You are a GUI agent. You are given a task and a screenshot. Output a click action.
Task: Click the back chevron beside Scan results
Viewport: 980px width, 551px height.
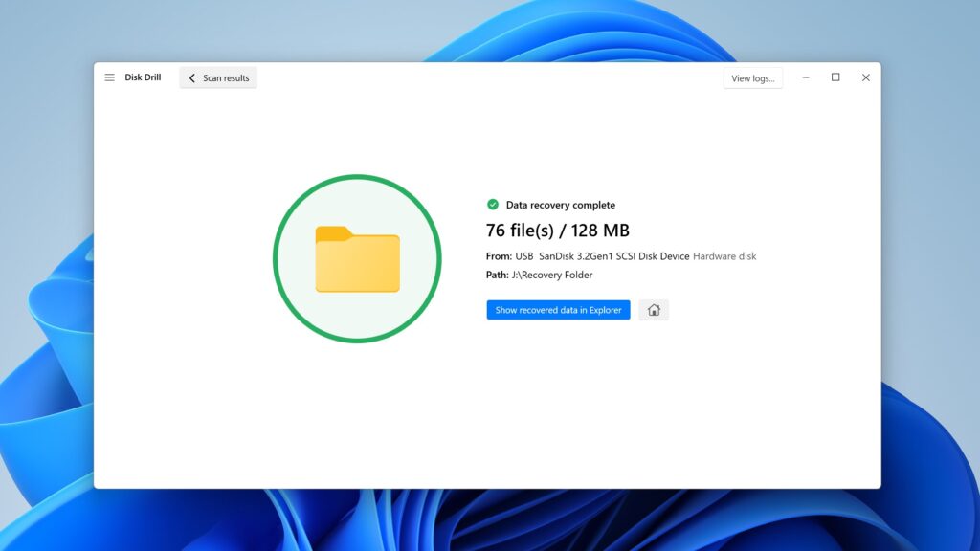[x=191, y=78]
